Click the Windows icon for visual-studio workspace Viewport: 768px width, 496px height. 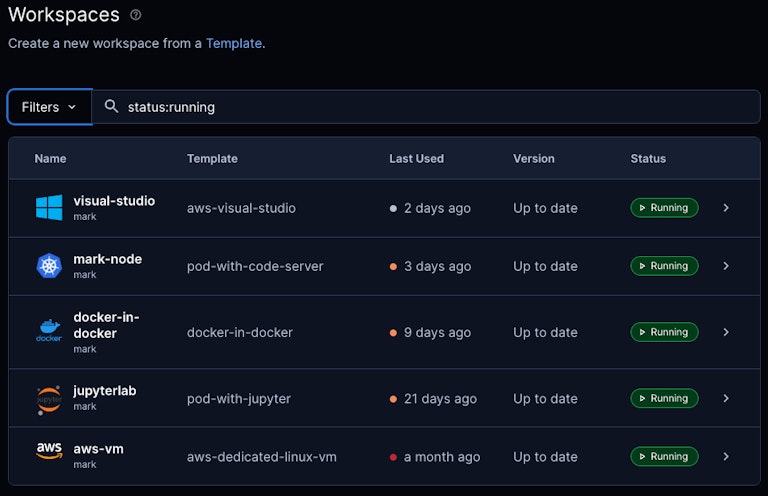[49, 208]
